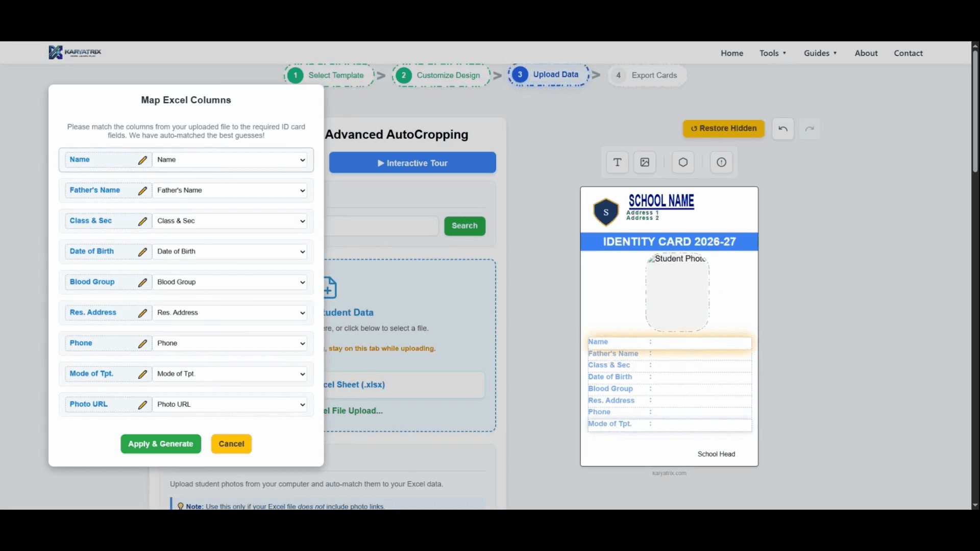Click the pencil icon for Blood Group

coord(142,283)
